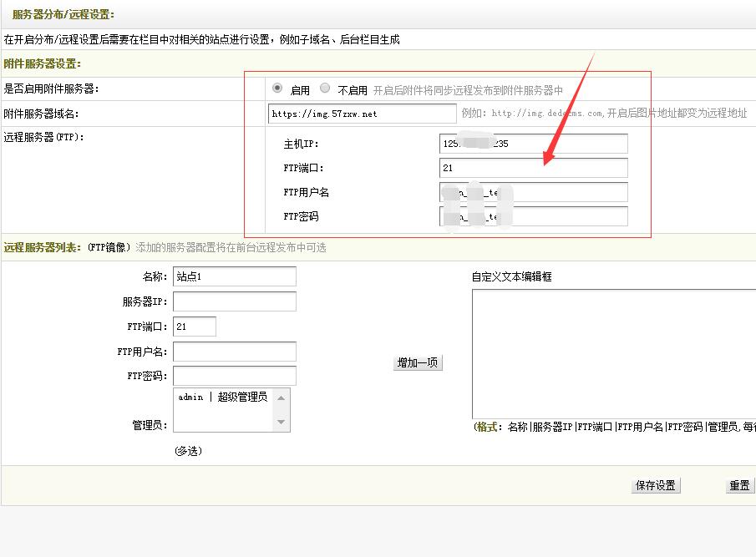Click the FTP密码 field under 远程服务器(FTP)
Viewport: 756px width, 557px height.
533,215
